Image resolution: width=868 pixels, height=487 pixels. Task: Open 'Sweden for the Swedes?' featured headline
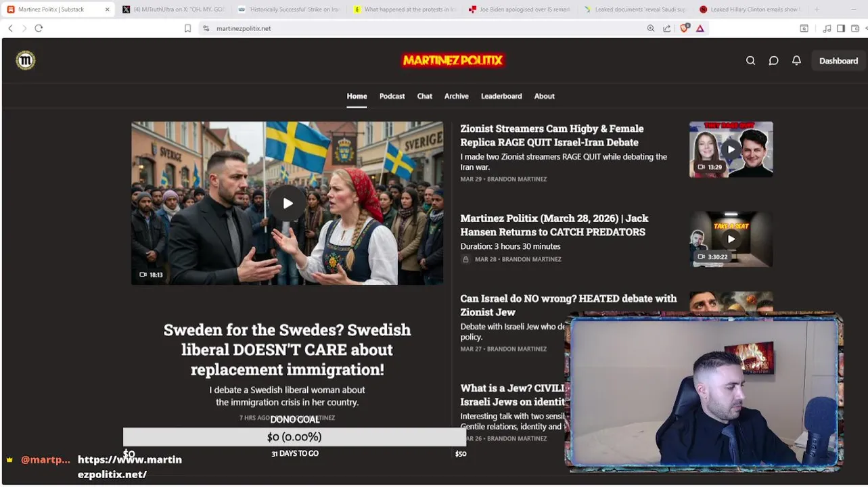[287, 350]
